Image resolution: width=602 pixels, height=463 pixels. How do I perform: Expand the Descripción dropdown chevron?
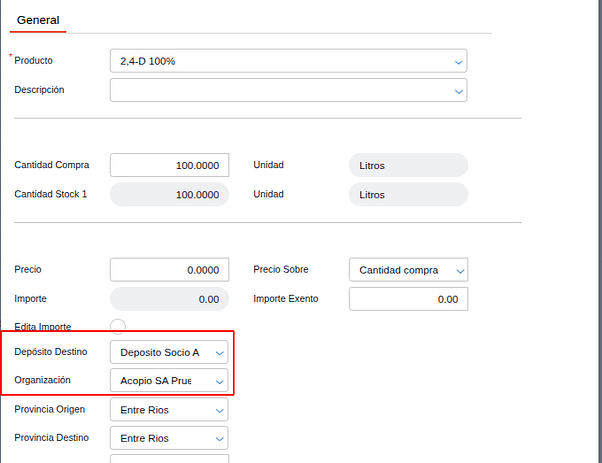pyautogui.click(x=459, y=90)
